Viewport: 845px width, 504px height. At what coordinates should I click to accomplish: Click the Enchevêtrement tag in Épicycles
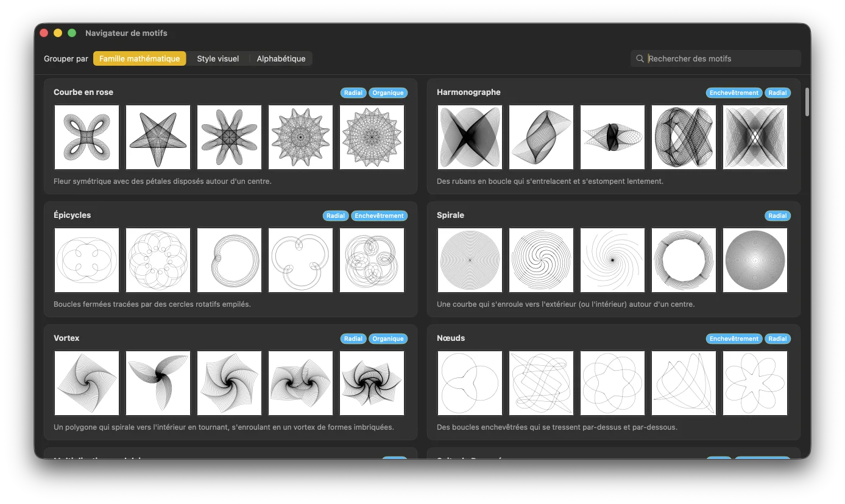(x=379, y=216)
